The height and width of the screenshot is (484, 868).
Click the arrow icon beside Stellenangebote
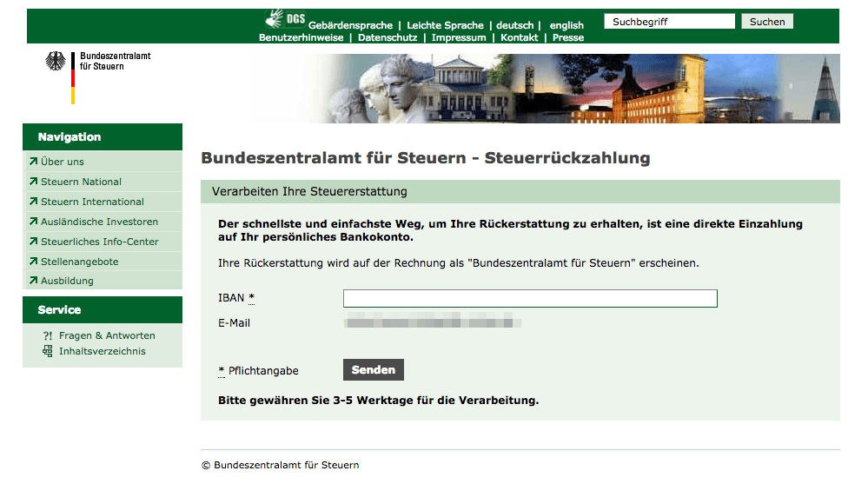click(33, 261)
